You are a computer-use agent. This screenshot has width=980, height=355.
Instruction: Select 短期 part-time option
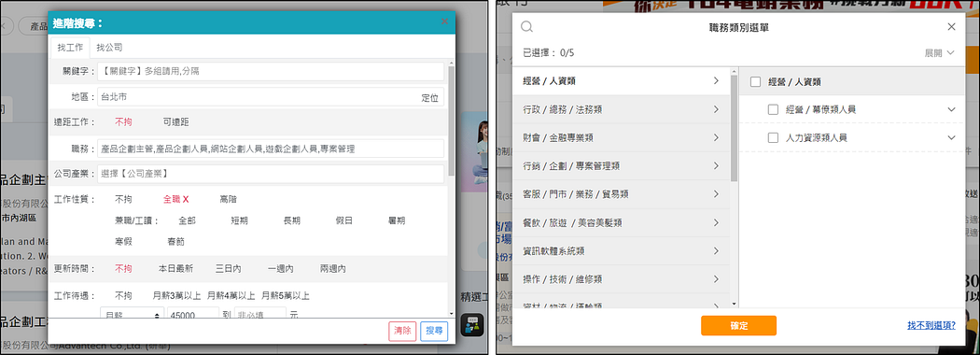point(239,220)
